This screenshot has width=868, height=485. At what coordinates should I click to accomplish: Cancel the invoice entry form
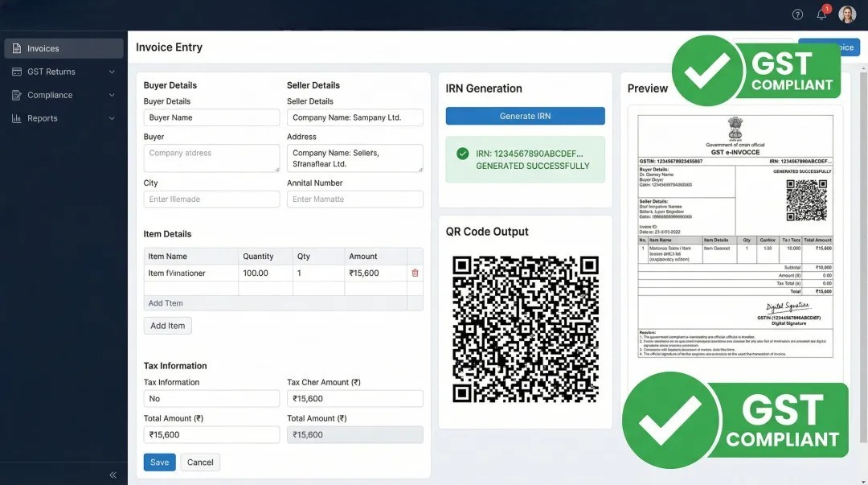[200, 462]
